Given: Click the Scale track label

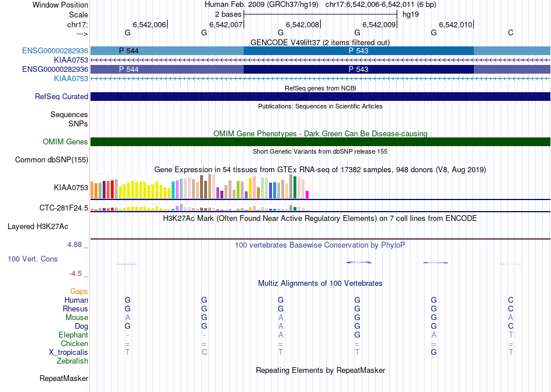Looking at the screenshot, I should 78,14.
